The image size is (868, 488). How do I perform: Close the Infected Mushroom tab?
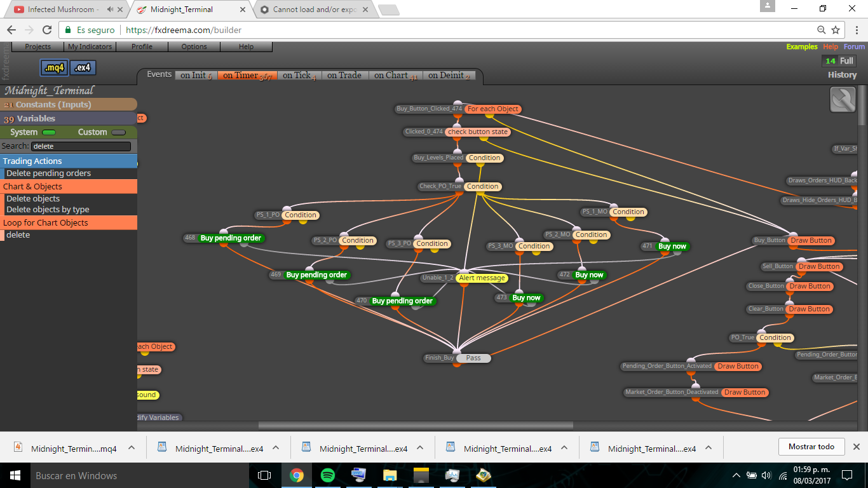(121, 10)
